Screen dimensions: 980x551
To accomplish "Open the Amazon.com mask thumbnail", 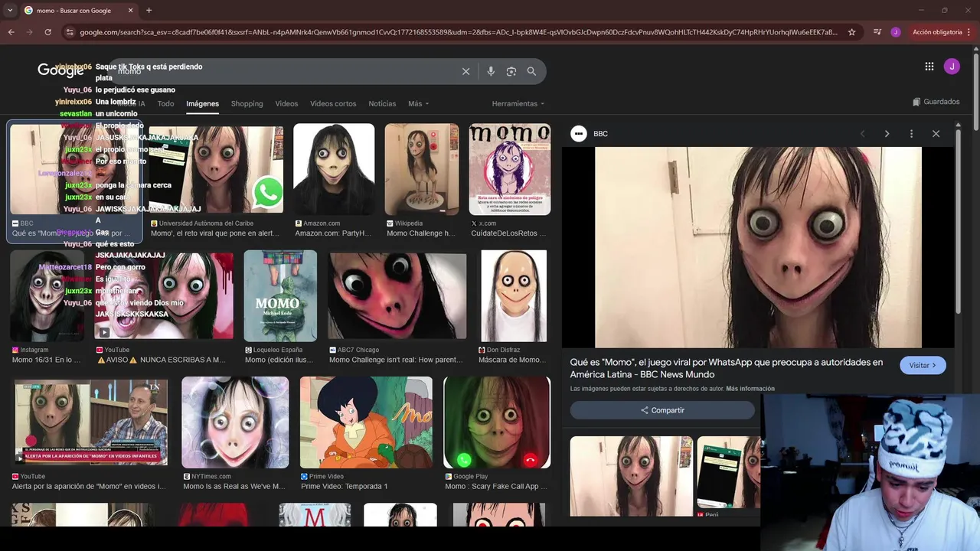I will (334, 169).
